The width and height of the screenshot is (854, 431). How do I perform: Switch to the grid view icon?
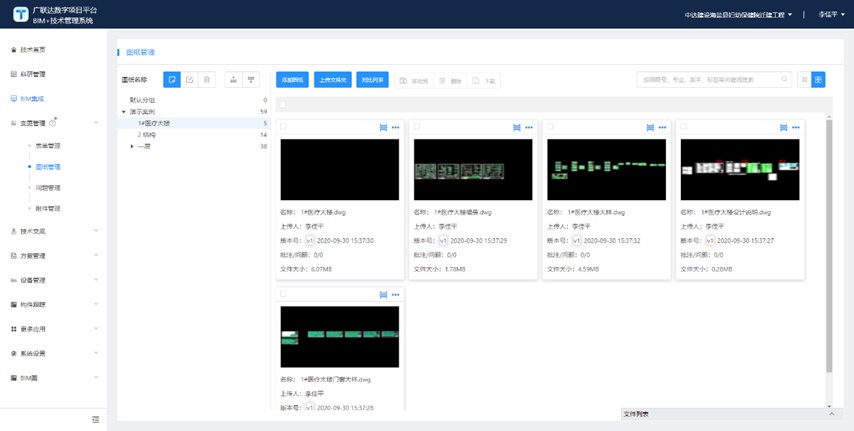pyautogui.click(x=818, y=79)
